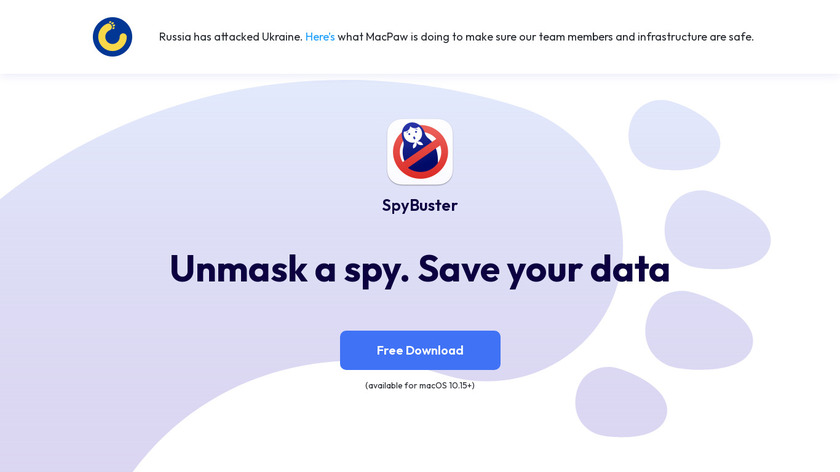
Task: Click the word "Ukraine" in the banner
Action: [282, 37]
